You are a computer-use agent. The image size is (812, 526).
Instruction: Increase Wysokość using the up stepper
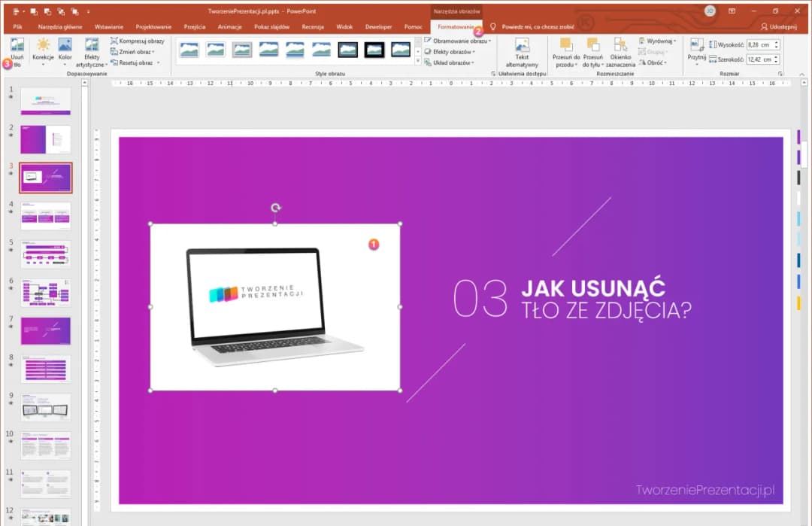(776, 42)
